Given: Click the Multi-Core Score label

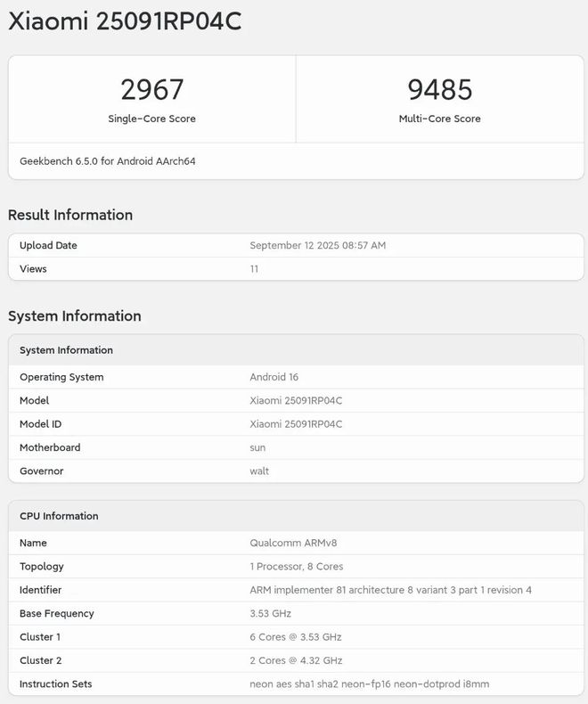Looking at the screenshot, I should click(x=440, y=119).
